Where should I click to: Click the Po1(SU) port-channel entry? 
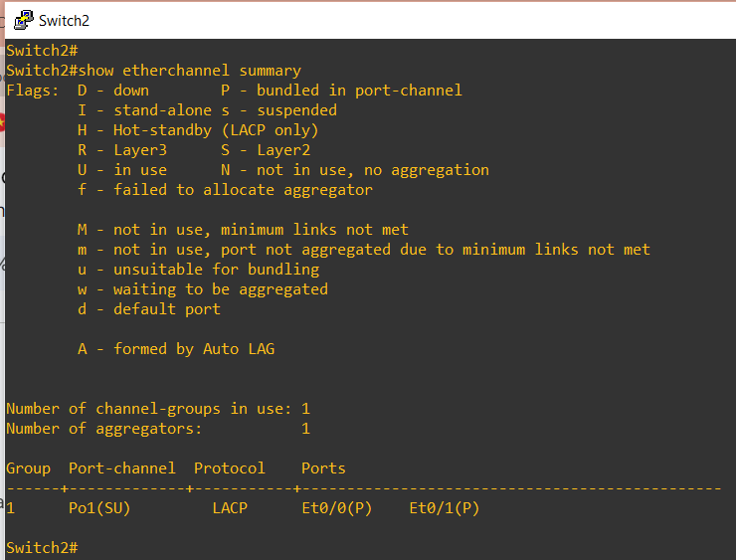coord(99,508)
